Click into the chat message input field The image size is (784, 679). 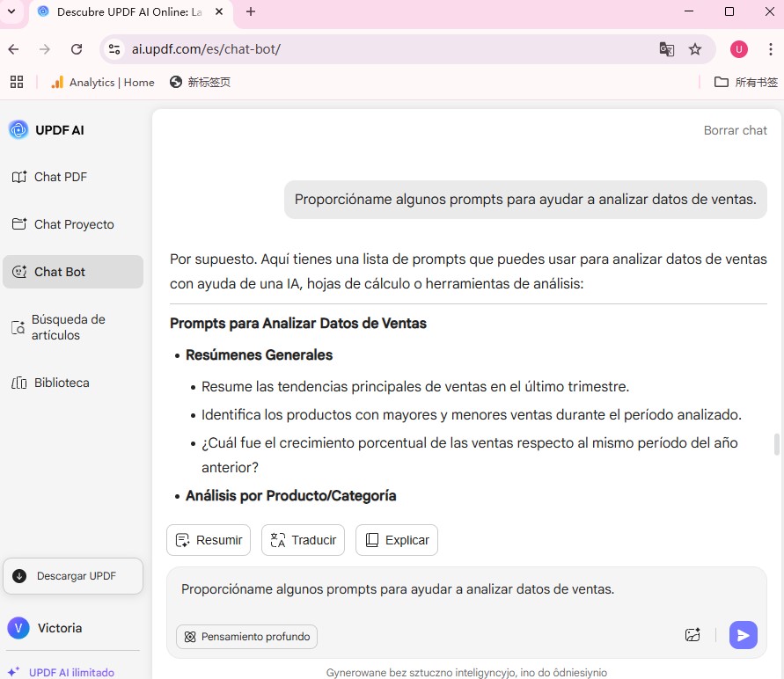(x=466, y=589)
